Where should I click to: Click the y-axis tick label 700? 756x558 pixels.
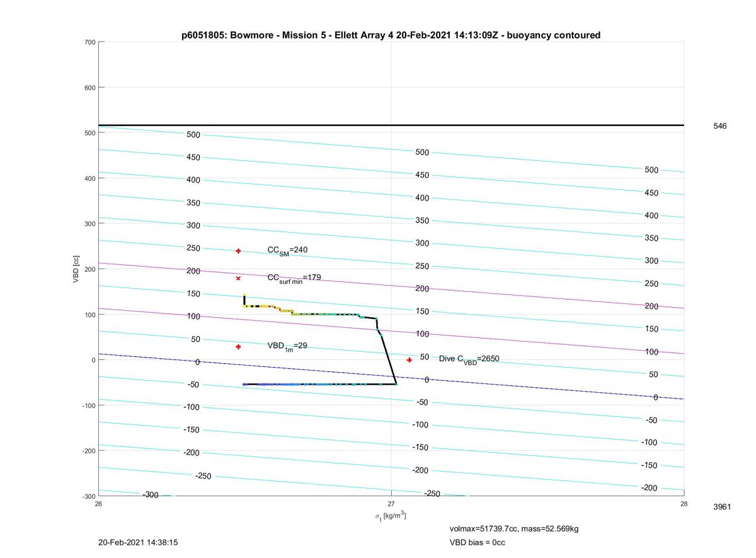tap(89, 42)
